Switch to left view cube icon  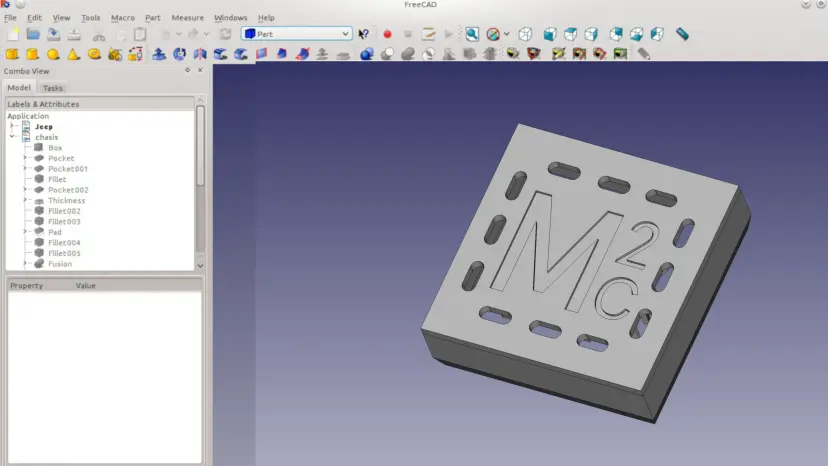(657, 34)
